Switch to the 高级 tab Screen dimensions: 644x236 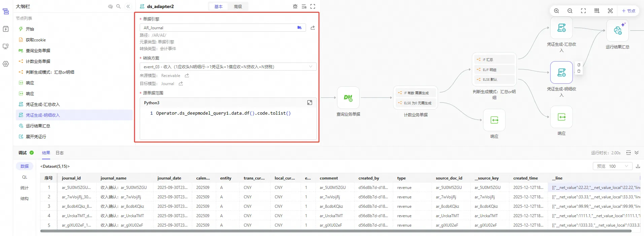point(238,6)
